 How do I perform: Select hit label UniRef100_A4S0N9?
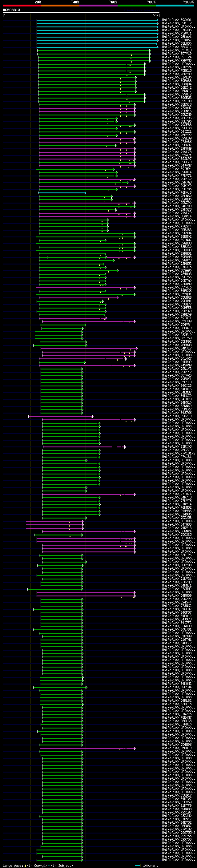(177, 365)
